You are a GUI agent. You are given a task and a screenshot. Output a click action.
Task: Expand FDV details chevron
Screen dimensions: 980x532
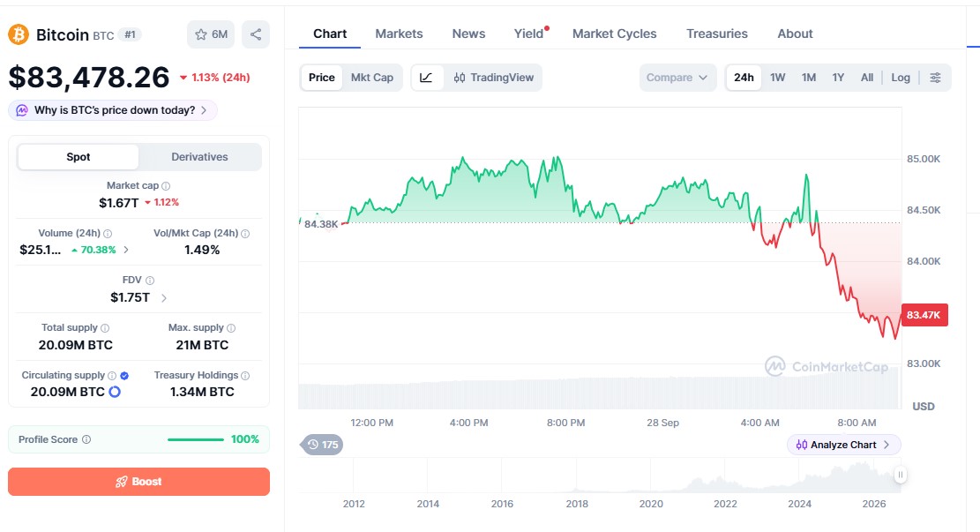164,298
